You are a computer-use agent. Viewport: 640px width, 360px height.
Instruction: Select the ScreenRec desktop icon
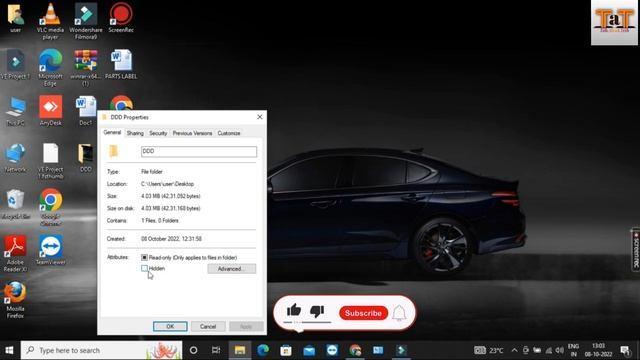tap(121, 18)
